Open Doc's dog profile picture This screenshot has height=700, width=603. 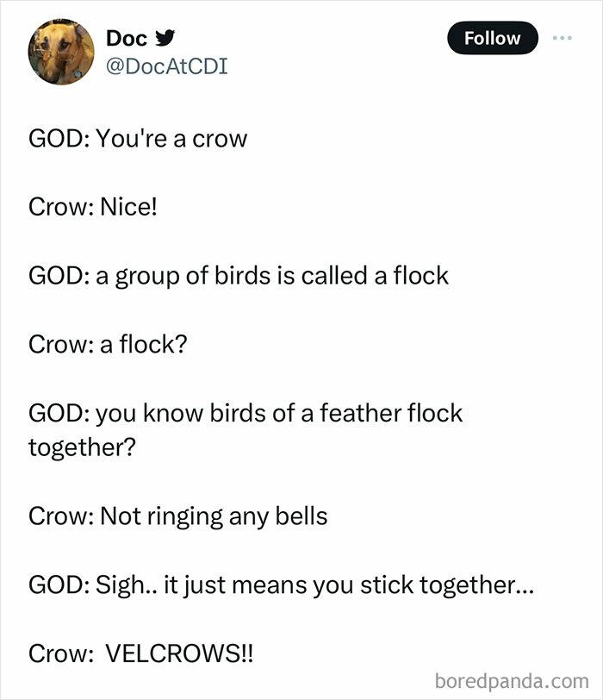(x=60, y=52)
